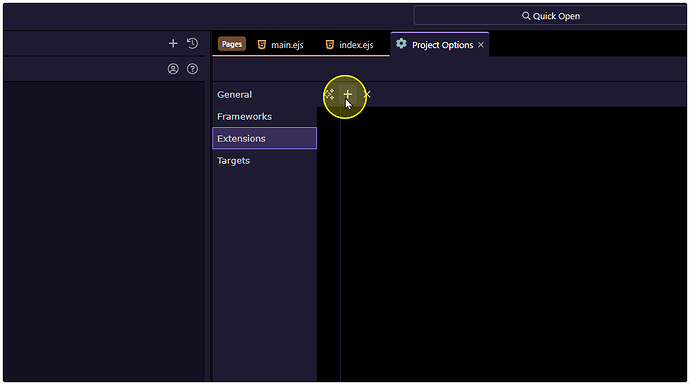Click the gear icon on the Project Options tab
Viewport: 690px width, 384px height.
tap(401, 44)
